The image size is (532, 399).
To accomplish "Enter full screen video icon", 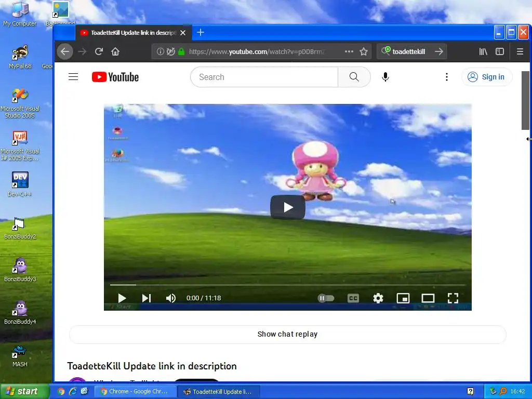I will click(x=453, y=298).
